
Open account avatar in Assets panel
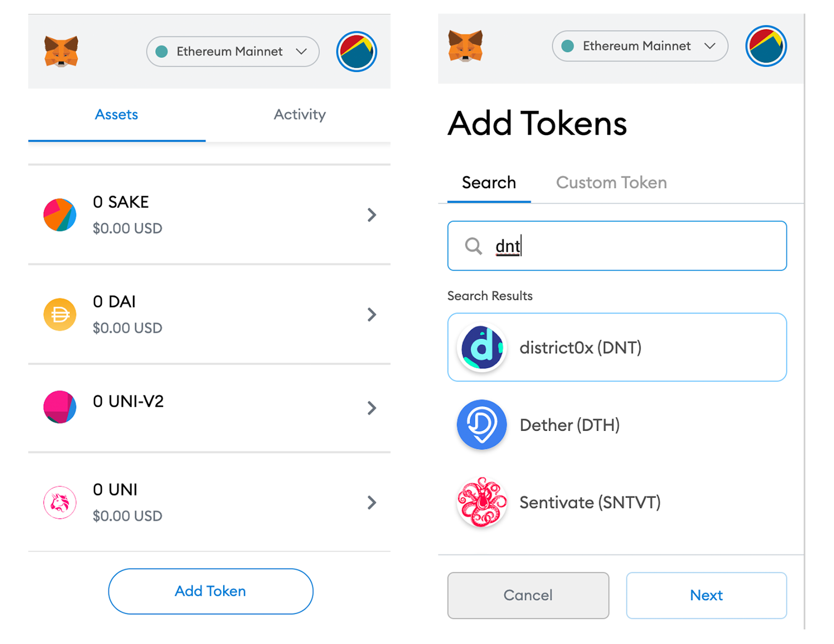(x=357, y=52)
